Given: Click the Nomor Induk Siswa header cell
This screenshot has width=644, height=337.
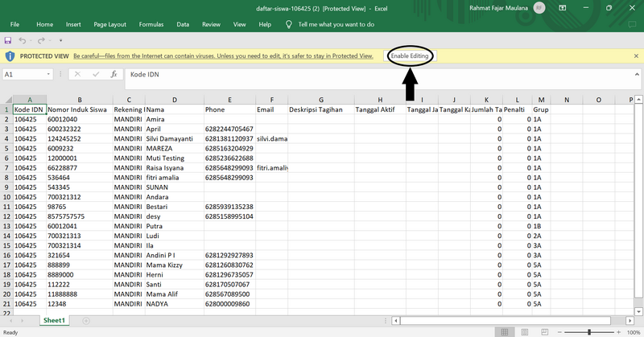Looking at the screenshot, I should coord(80,109).
